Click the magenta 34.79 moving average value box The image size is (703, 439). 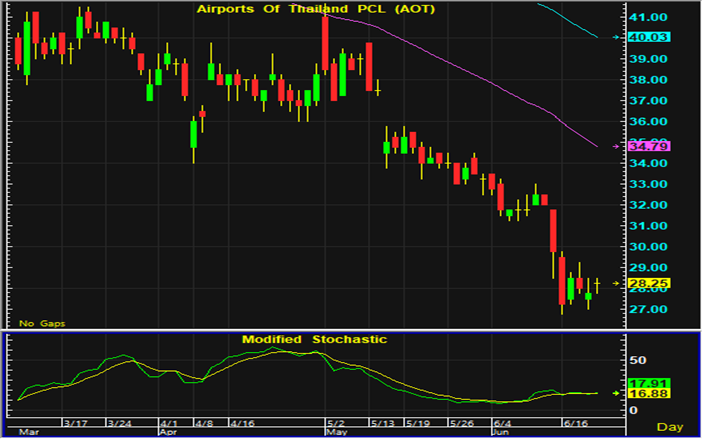pyautogui.click(x=649, y=146)
